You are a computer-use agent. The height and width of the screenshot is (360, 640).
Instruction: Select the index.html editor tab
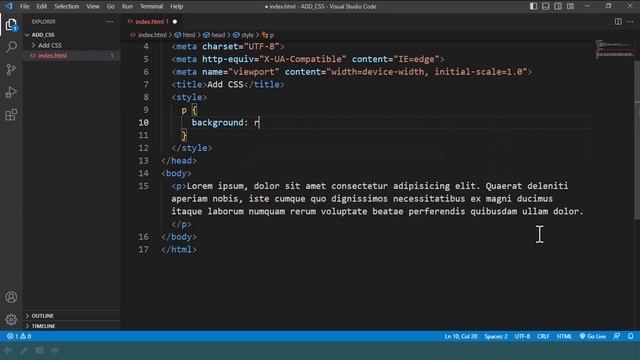tap(152, 21)
